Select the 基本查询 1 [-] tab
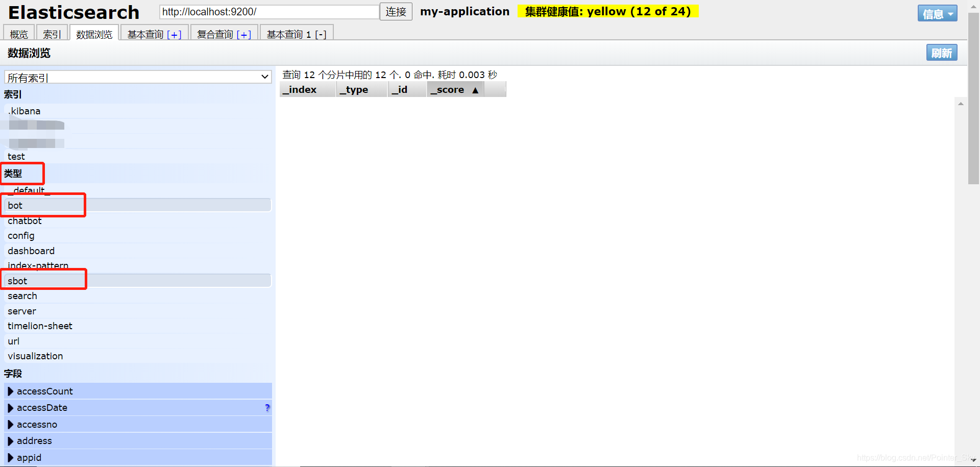The image size is (980, 467). coord(297,33)
